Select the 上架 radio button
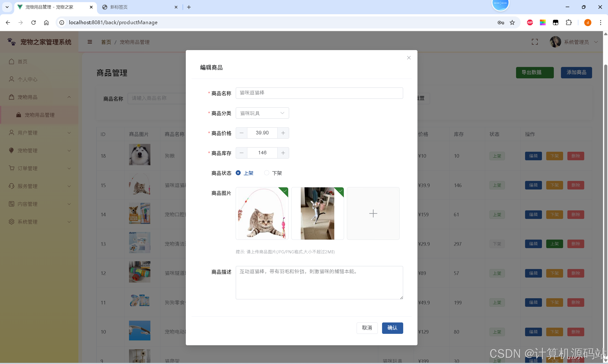This screenshot has height=364, width=608. [x=238, y=173]
